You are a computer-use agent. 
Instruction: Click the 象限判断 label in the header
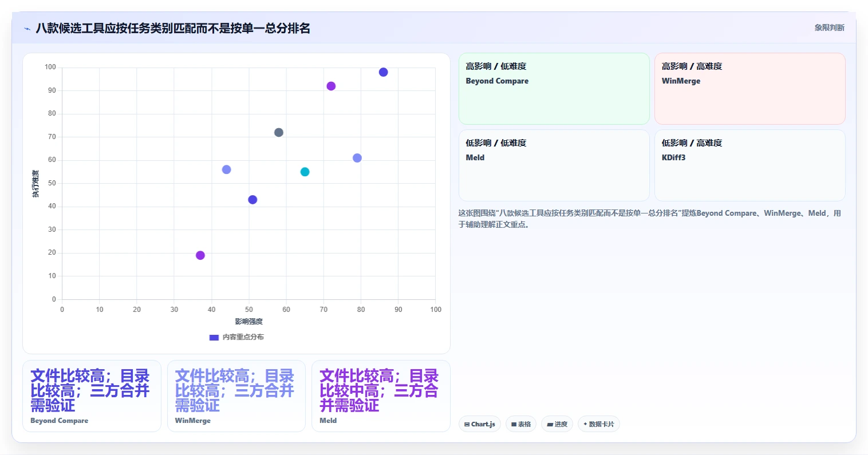tap(829, 27)
